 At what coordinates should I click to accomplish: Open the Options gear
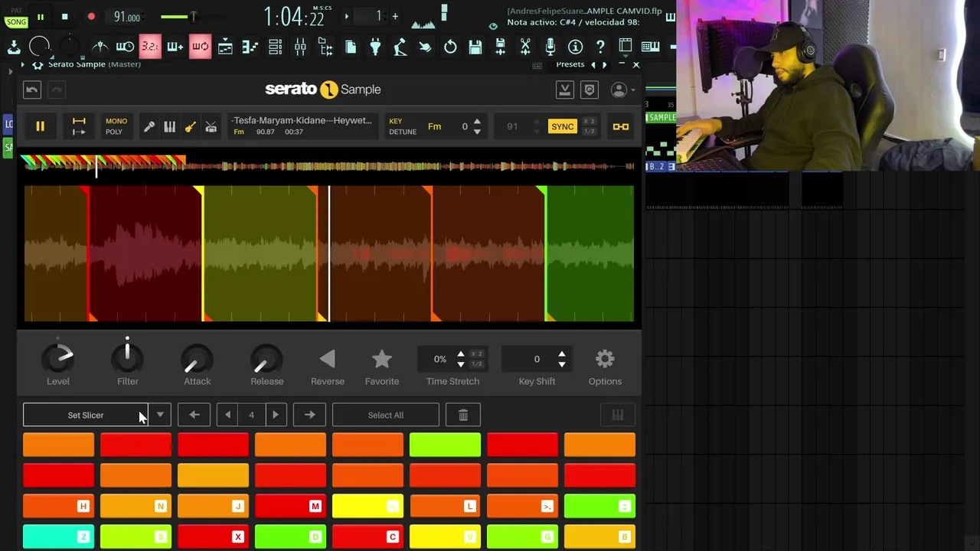click(x=605, y=358)
